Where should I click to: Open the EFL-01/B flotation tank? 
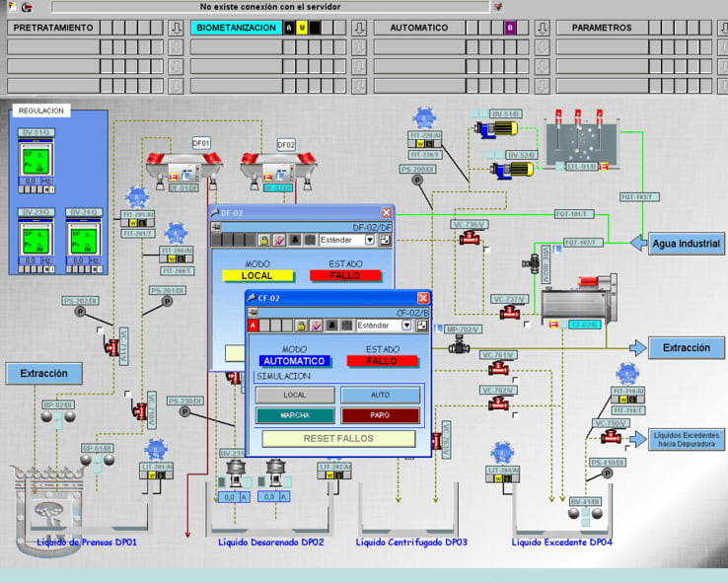582,143
